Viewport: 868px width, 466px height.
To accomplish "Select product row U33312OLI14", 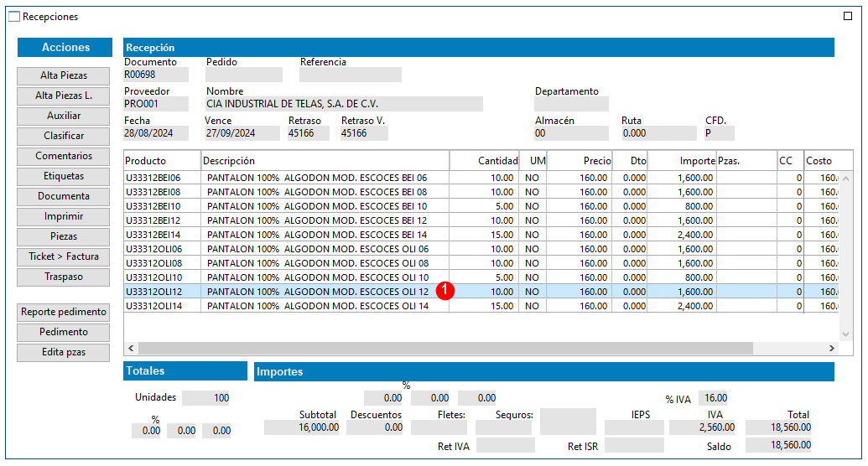I will click(x=481, y=306).
